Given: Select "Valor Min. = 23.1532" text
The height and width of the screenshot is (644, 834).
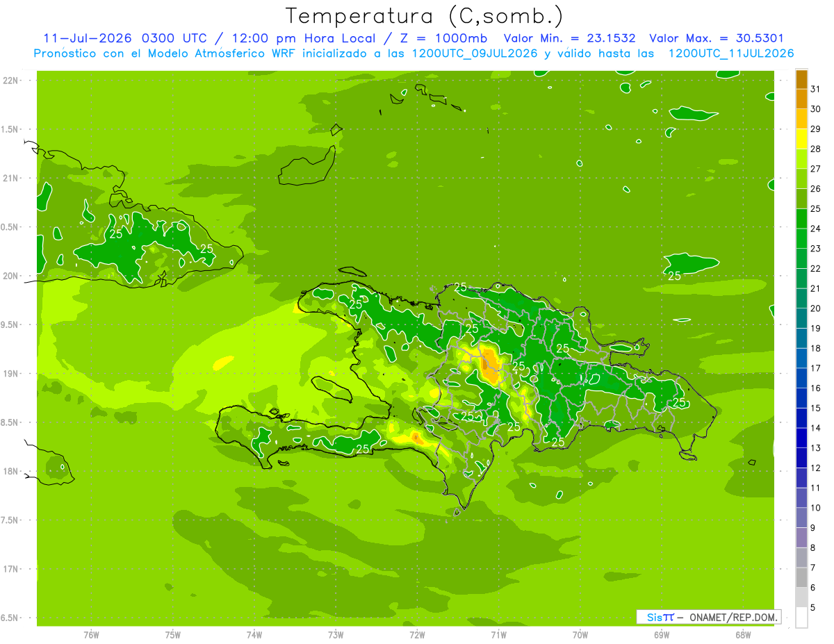Looking at the screenshot, I should (569, 38).
